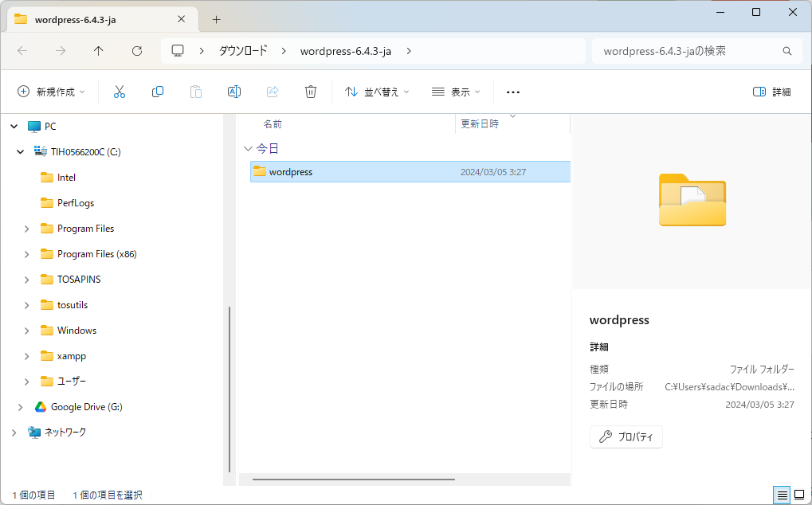The height and width of the screenshot is (505, 812).
Task: Go forward with the right arrow
Action: tap(61, 51)
